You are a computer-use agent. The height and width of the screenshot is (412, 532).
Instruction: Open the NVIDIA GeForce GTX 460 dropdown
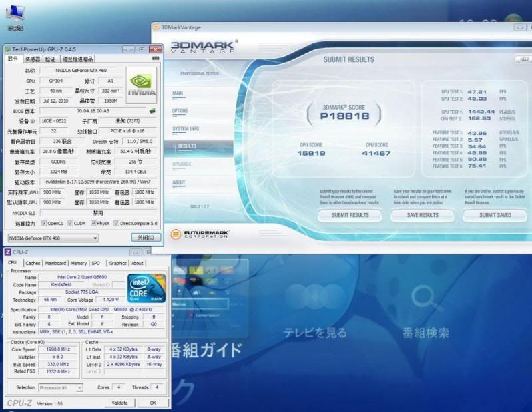click(x=53, y=238)
